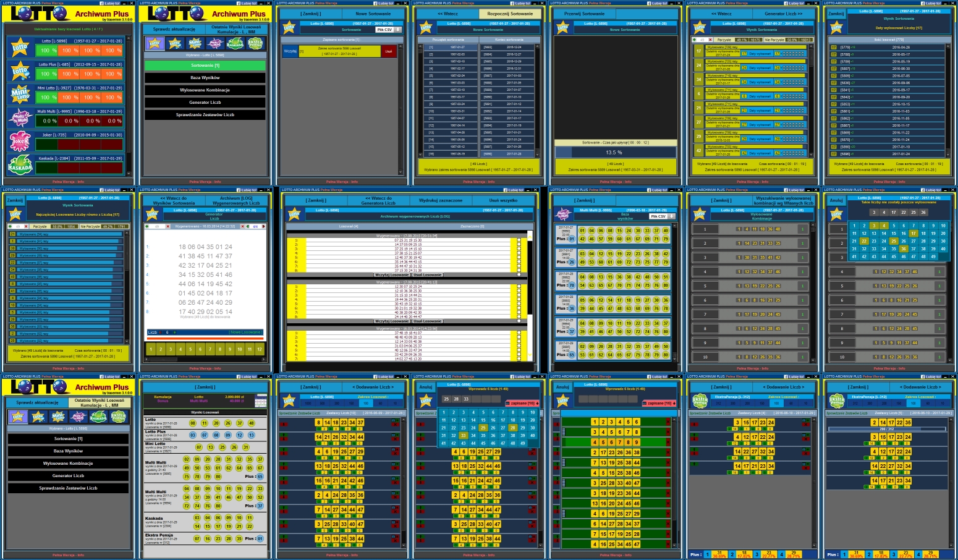The height and width of the screenshot is (560, 958).
Task: Click the red Usuń button for the saved sorting
Action: [389, 51]
